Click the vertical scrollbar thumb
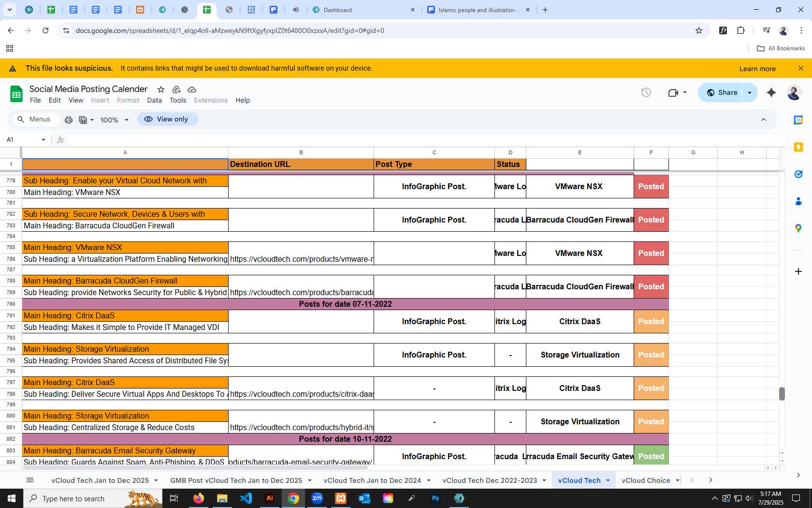The width and height of the screenshot is (812, 508). pos(782,394)
